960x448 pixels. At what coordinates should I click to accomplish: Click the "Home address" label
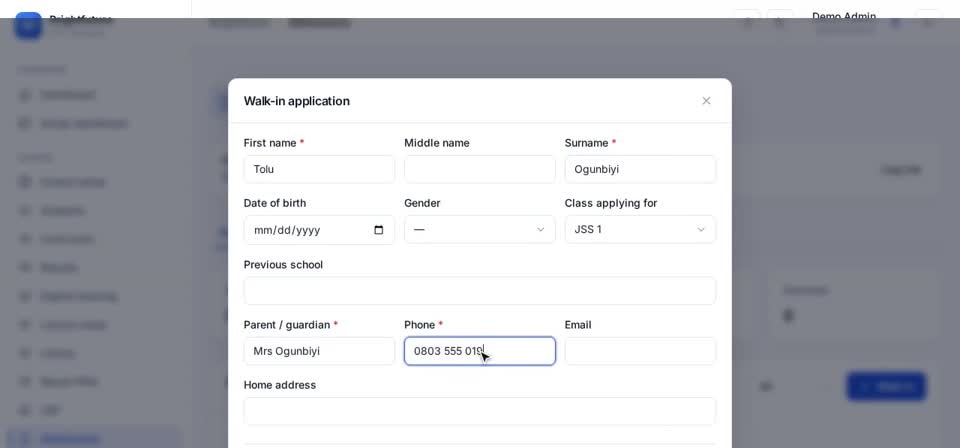pos(280,385)
